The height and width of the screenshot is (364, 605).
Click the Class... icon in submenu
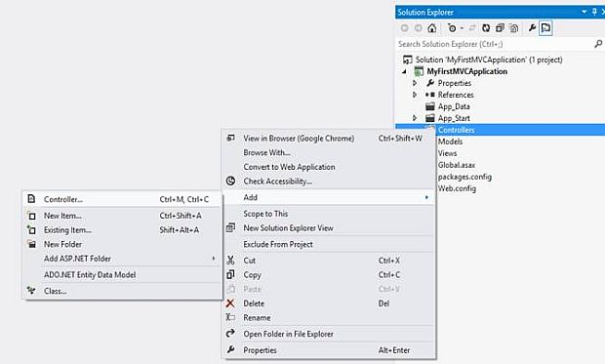point(31,290)
